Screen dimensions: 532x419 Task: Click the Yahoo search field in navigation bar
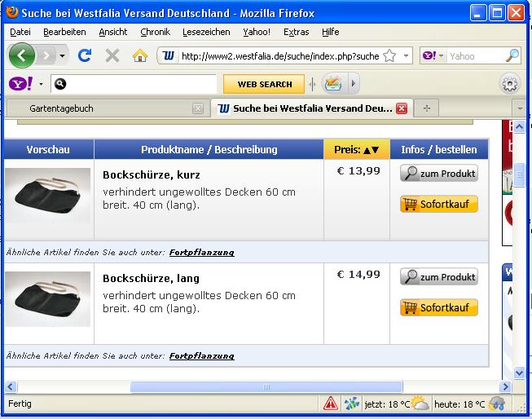tap(476, 55)
